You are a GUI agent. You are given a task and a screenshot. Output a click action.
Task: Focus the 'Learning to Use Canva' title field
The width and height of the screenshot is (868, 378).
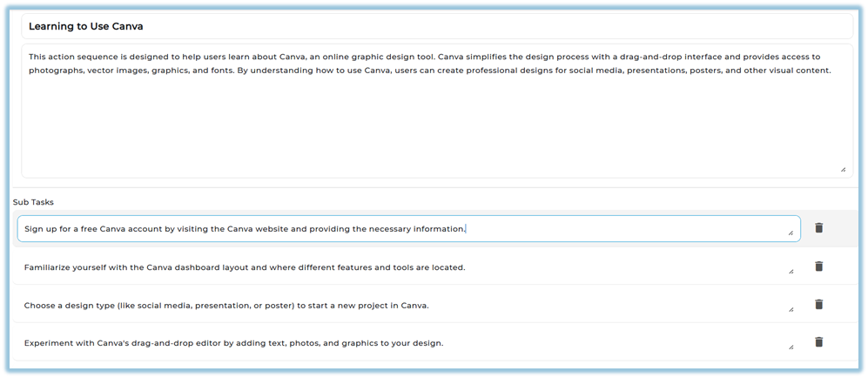[x=435, y=26]
